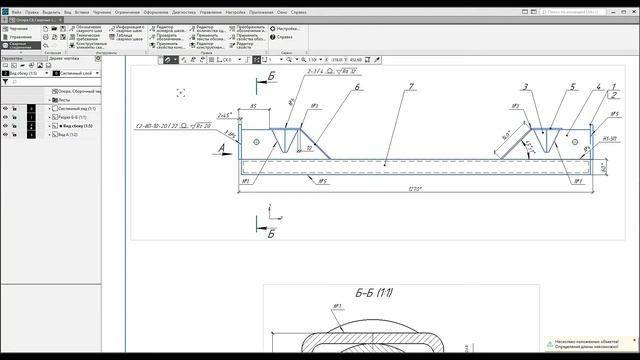Toggle lock icon of Разрез Б-Б row
Viewport: 640px width, 360px height.
[x=14, y=118]
